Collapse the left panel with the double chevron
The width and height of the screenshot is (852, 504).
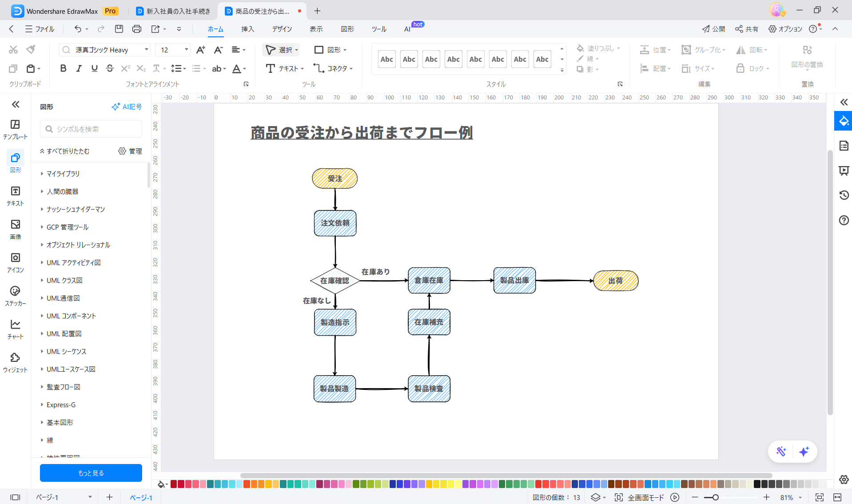point(16,104)
